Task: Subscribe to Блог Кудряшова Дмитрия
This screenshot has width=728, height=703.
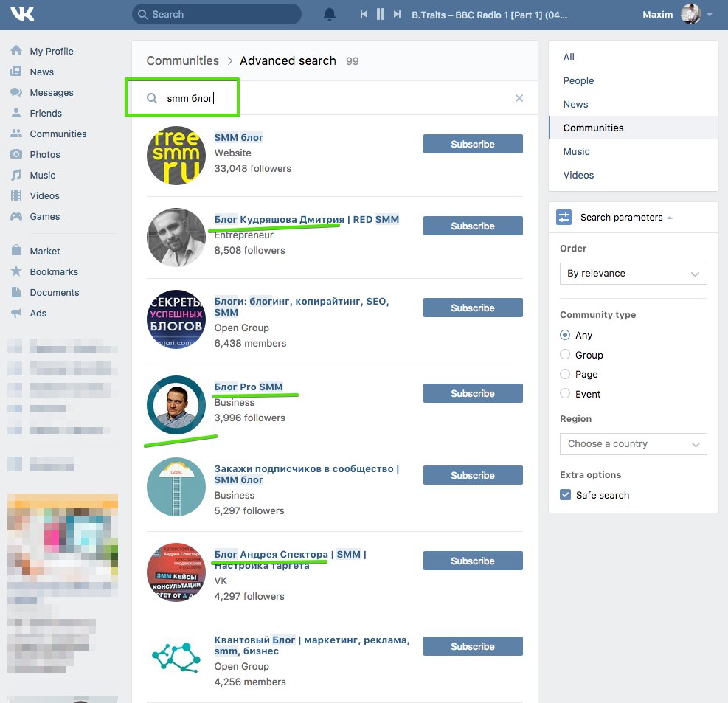Action: point(473,226)
